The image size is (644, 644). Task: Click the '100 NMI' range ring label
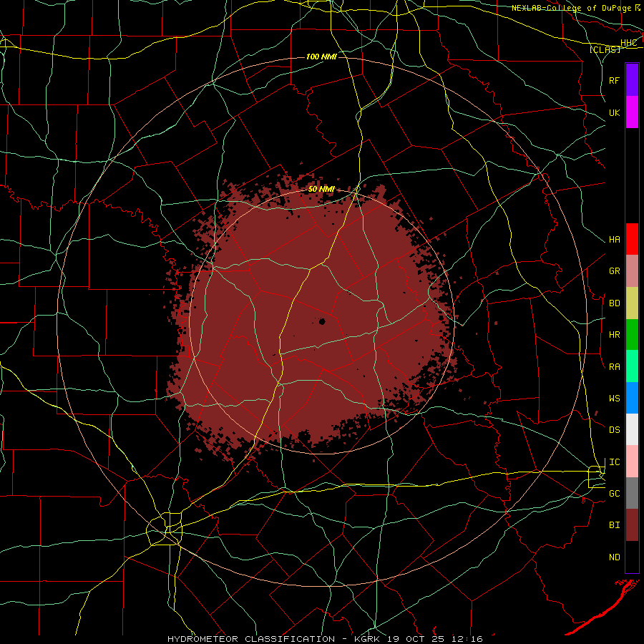pyautogui.click(x=321, y=57)
